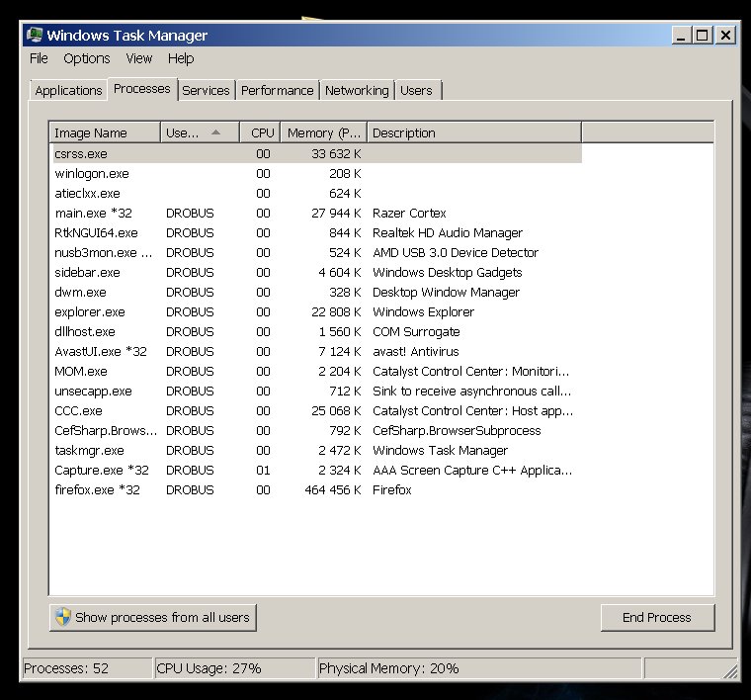
Task: Sort by the Memory column header
Action: click(322, 132)
